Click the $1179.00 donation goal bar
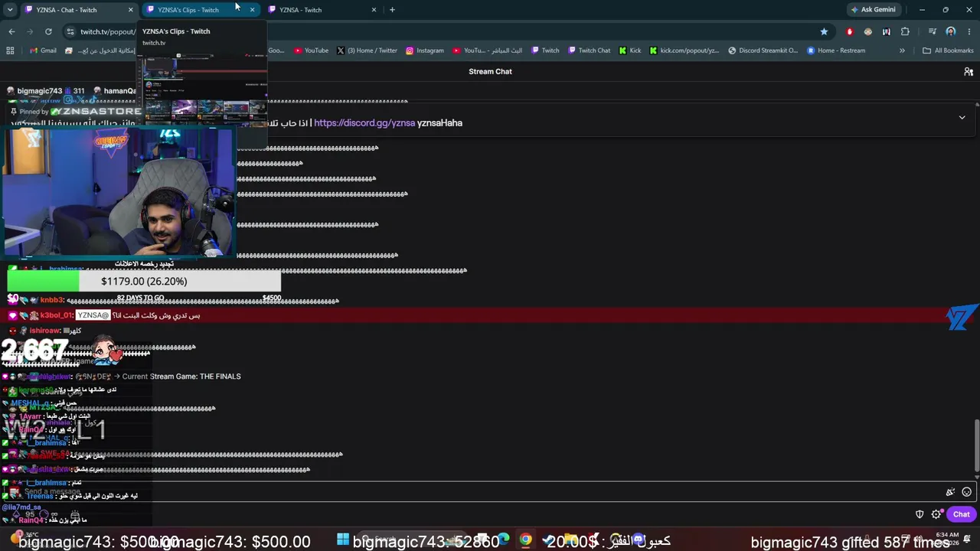Image resolution: width=980 pixels, height=551 pixels. [144, 282]
